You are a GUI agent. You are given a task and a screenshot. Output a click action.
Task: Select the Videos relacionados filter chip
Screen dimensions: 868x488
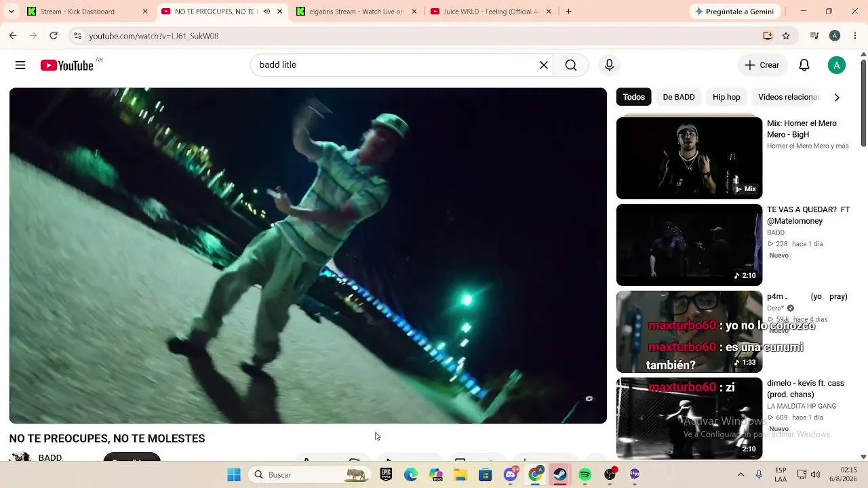789,97
